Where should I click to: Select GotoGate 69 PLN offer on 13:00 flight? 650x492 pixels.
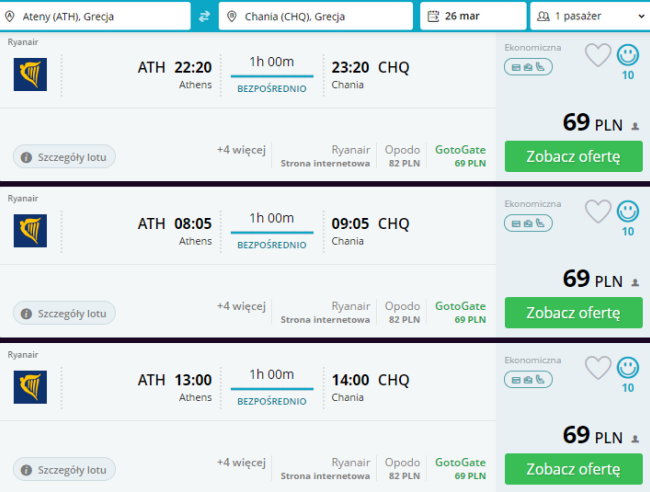pos(460,468)
